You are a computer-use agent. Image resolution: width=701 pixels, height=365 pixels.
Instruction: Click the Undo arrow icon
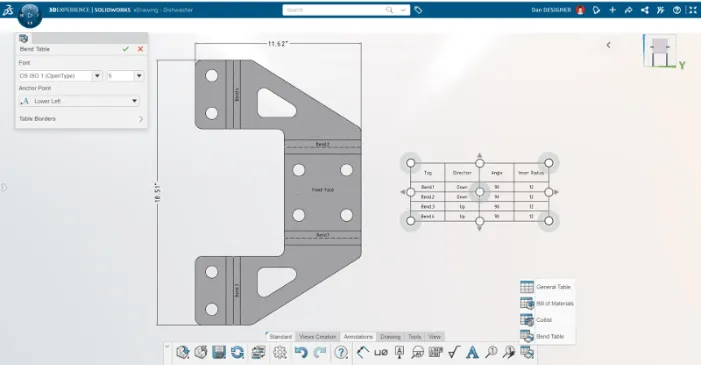(301, 352)
